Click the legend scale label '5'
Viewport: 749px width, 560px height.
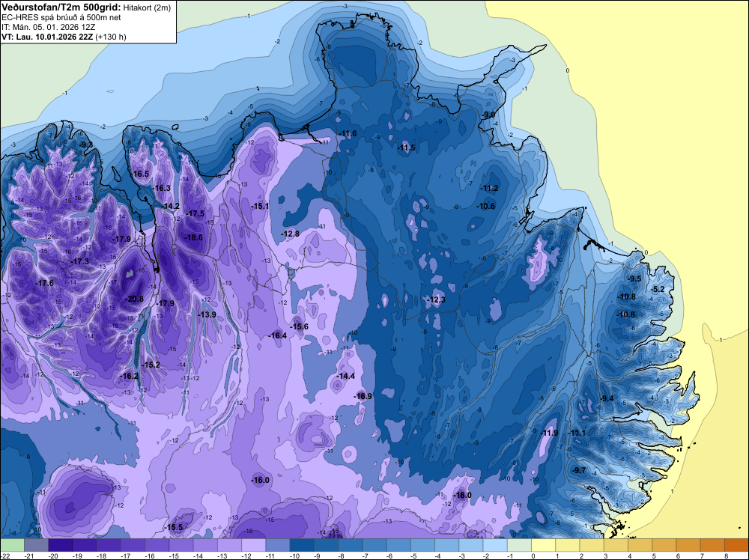point(654,556)
